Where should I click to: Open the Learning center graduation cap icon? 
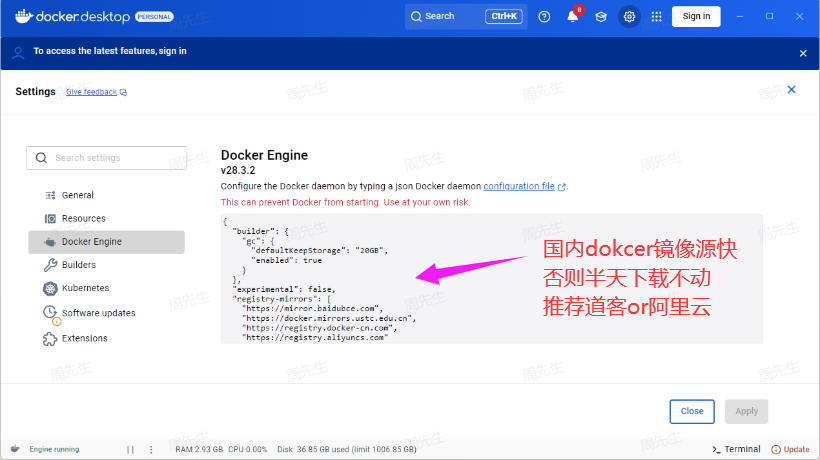pos(601,17)
